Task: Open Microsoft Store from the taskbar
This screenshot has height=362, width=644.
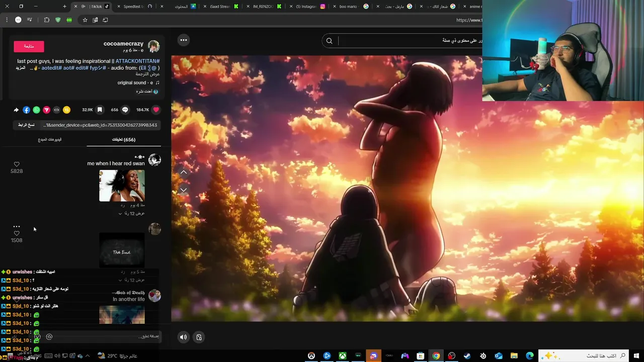Action: 420,356
